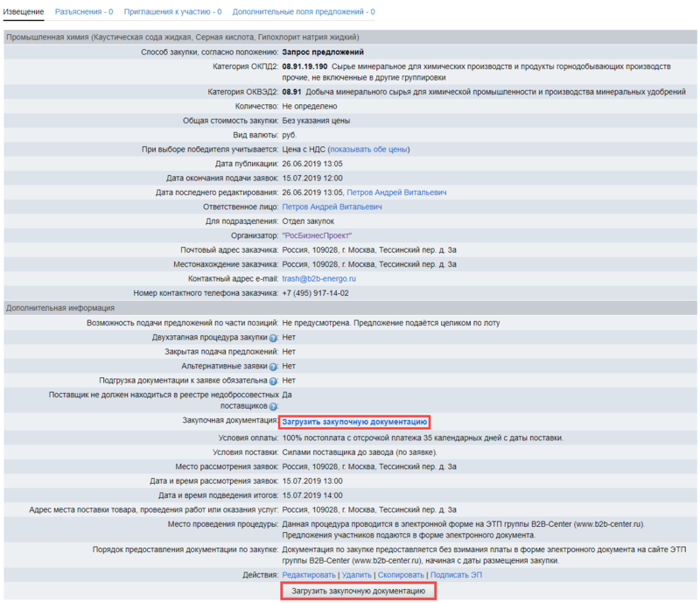The image size is (700, 603).
Task: Click help icon next to Двухэтапная процедура закупки
Action: 273,337
